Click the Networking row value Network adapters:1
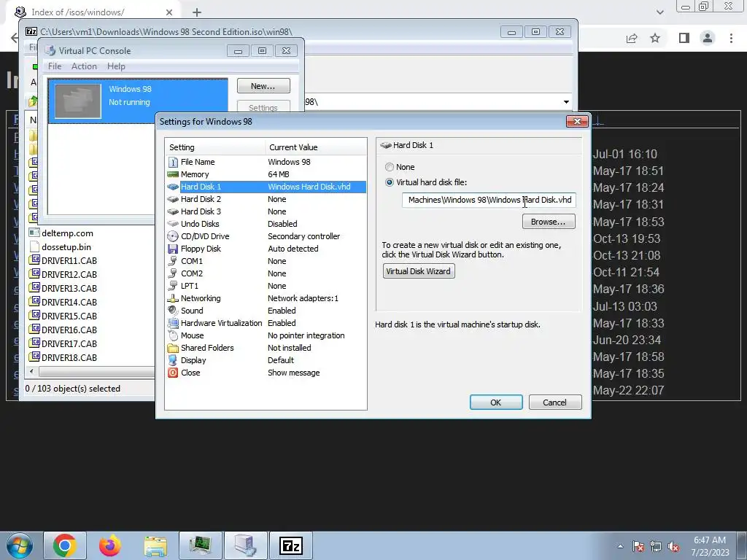Viewport: 747px width, 560px height. point(303,298)
